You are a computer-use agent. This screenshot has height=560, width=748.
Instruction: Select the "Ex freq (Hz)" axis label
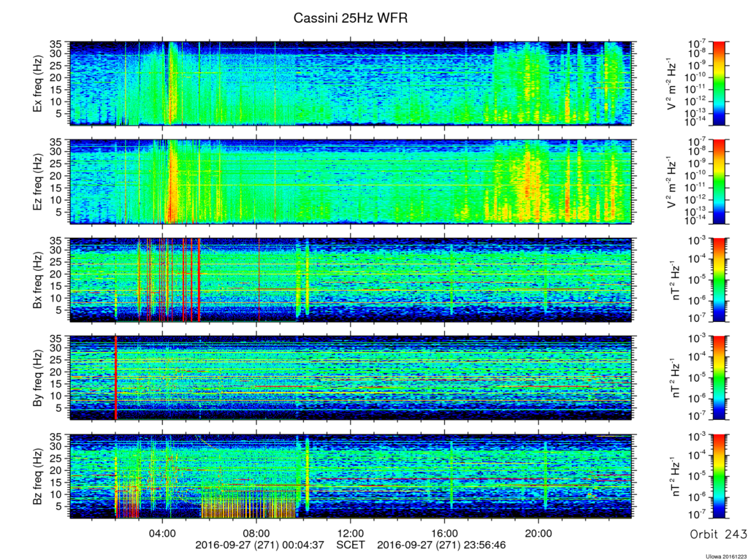[x=38, y=84]
